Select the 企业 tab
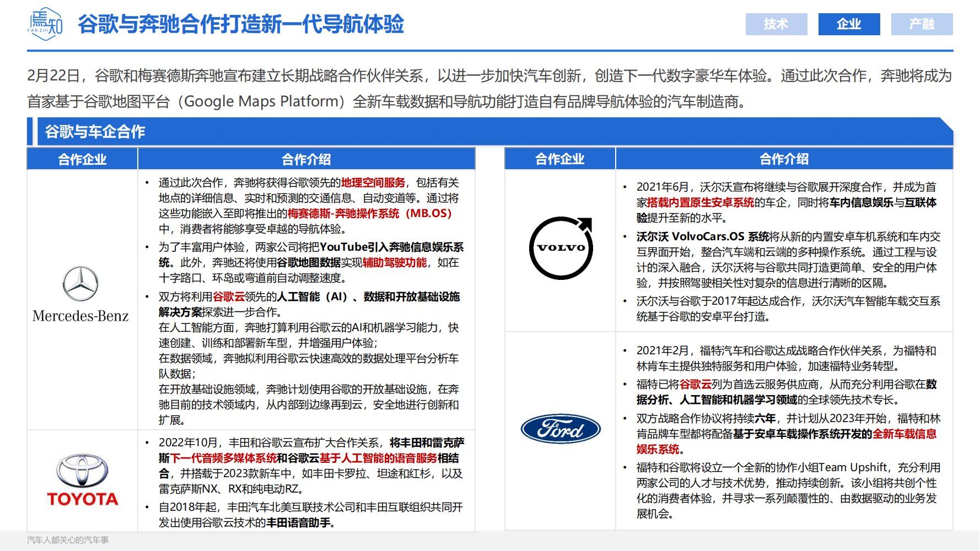Viewport: 980px width, 551px height. 849,24
